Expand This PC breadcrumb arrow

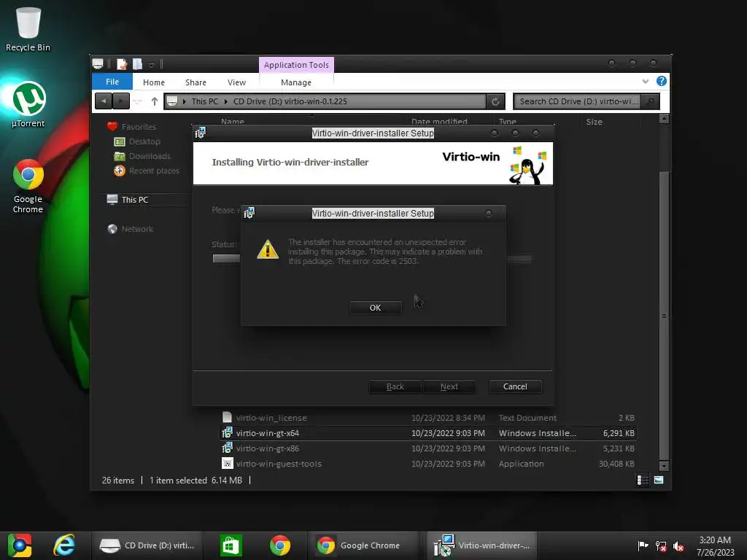point(226,101)
